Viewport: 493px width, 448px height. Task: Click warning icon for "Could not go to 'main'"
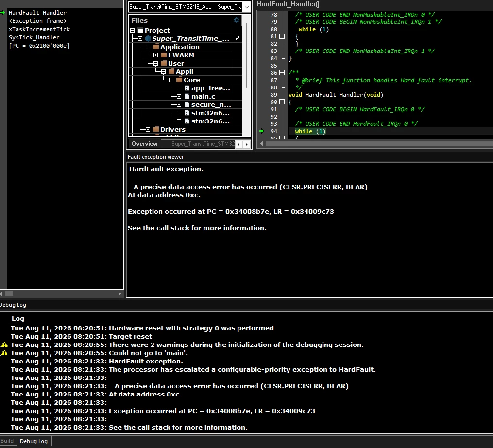point(4,353)
